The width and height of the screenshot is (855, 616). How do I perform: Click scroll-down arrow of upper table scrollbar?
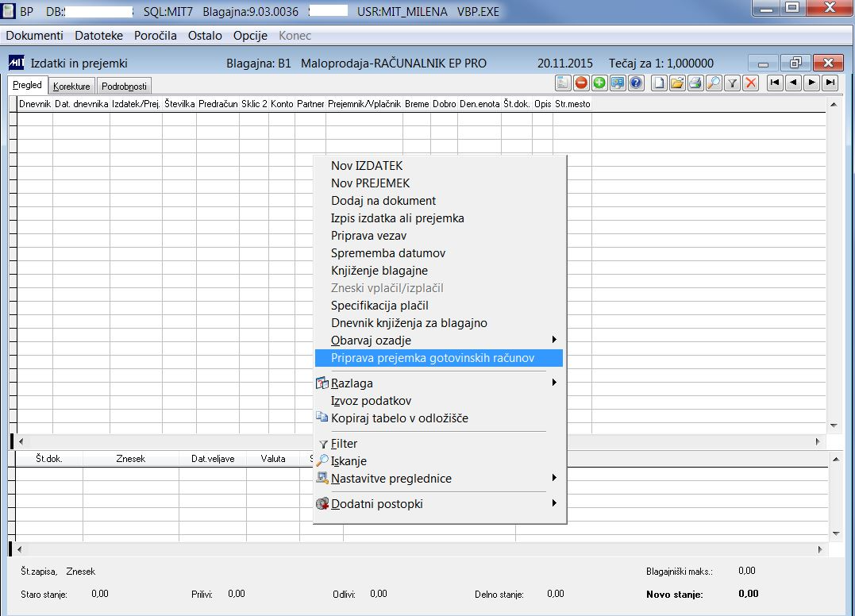pyautogui.click(x=834, y=425)
